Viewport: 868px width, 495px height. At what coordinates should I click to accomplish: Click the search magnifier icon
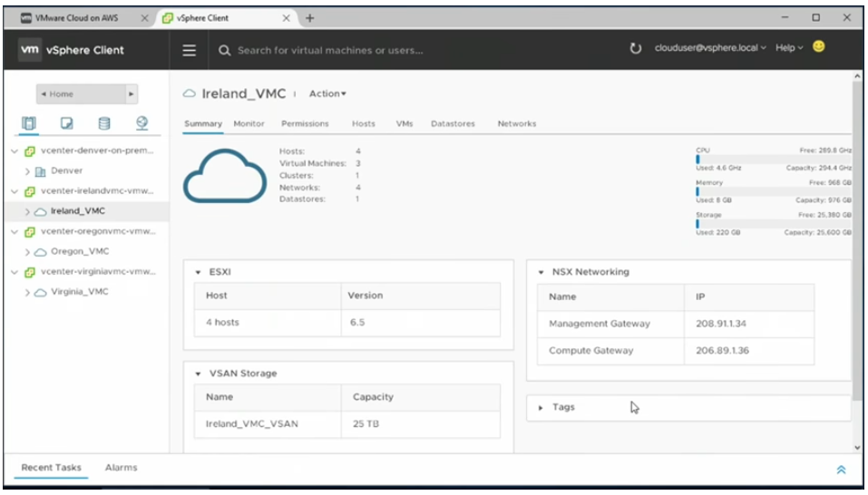point(224,51)
